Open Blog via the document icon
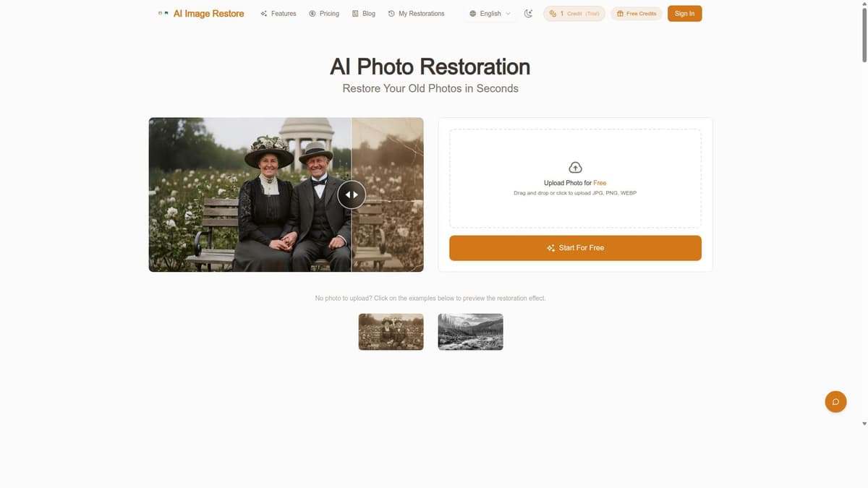This screenshot has width=868, height=488. 354,13
